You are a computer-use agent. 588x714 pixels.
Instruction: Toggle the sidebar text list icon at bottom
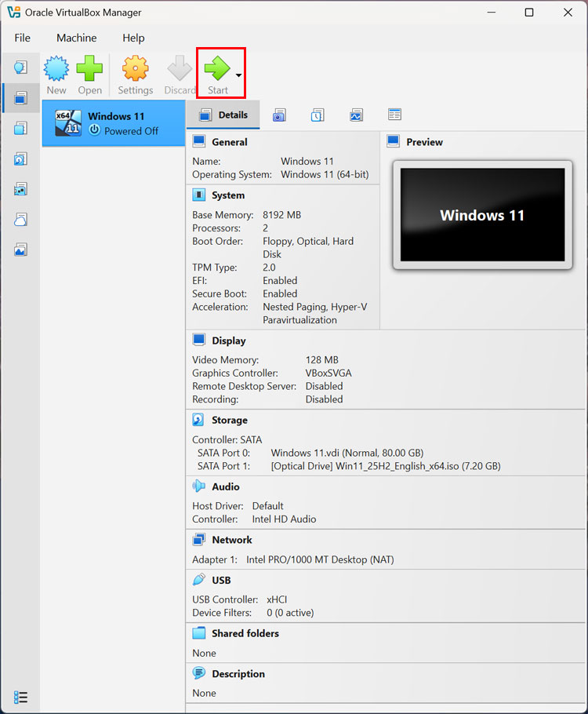click(20, 698)
